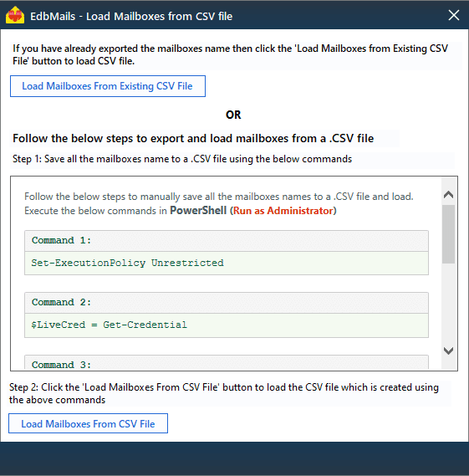This screenshot has height=476, width=469.
Task: Click the Step 1 instruction line
Action: 182,159
